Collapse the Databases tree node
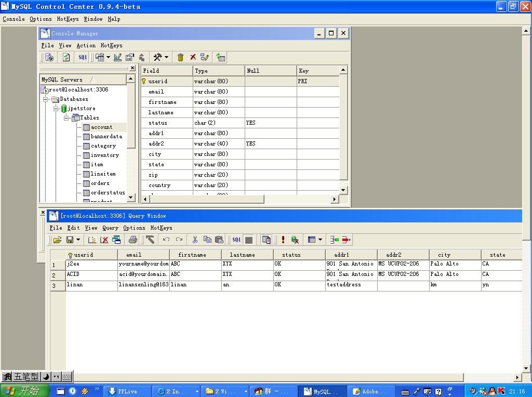This screenshot has height=397, width=532. tap(46, 99)
